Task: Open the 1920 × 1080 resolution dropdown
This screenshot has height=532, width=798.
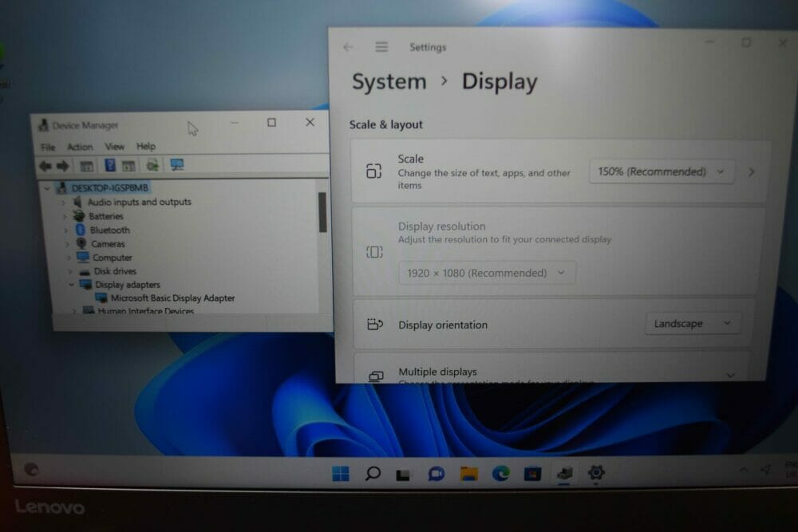Action: pos(487,273)
